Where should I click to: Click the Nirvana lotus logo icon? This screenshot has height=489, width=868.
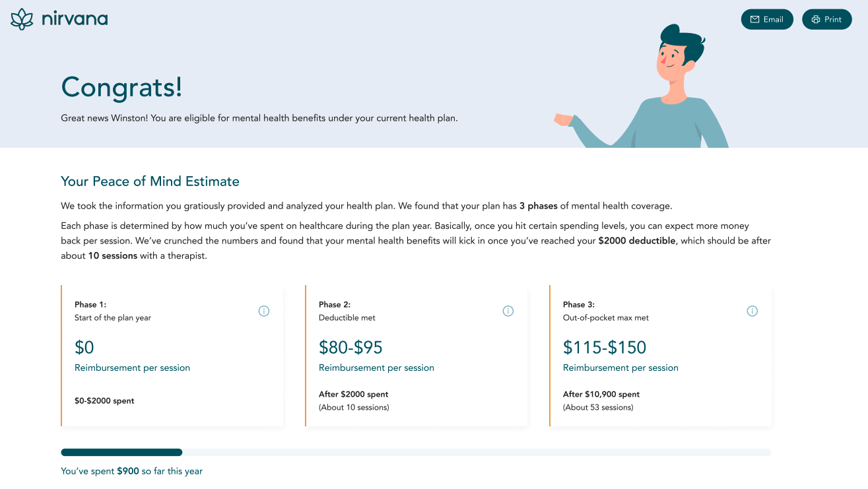click(22, 19)
